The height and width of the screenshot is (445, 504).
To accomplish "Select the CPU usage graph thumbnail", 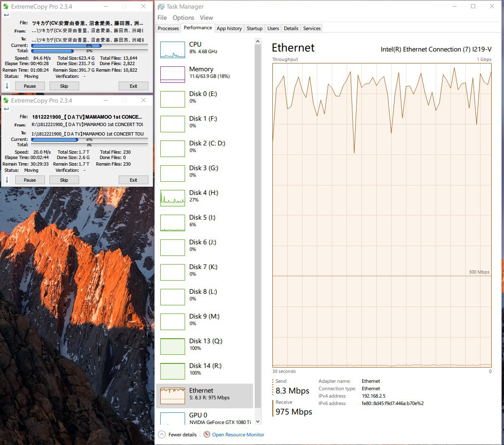I will [172, 49].
